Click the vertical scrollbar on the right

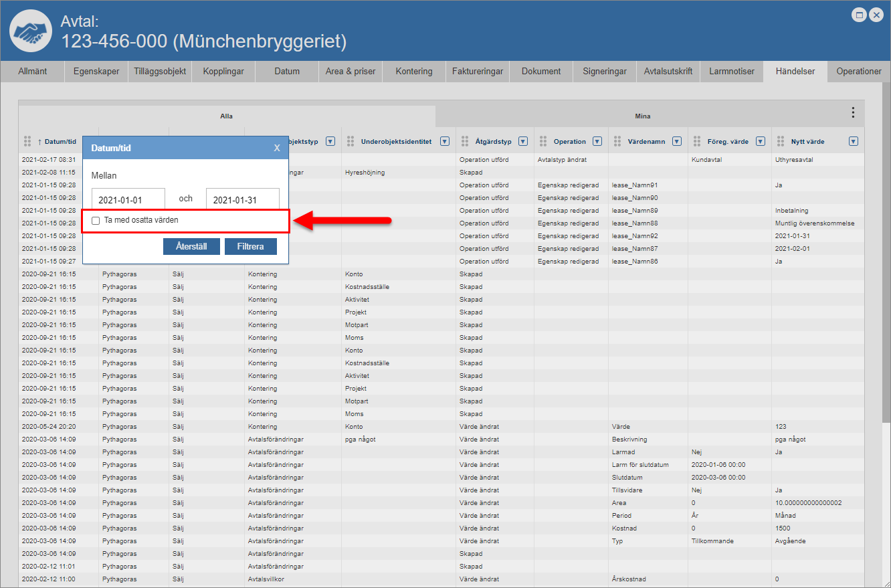pos(886,268)
